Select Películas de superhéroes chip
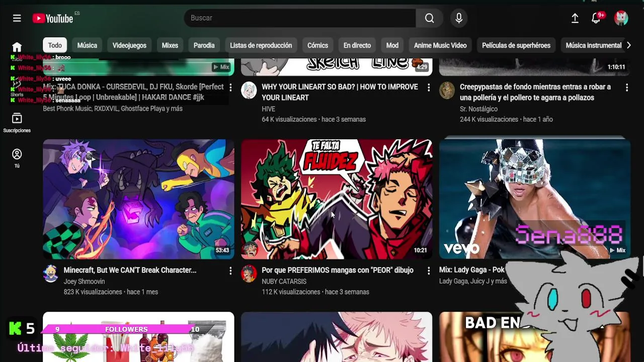Screen dimensions: 644x362 pyautogui.click(x=516, y=45)
